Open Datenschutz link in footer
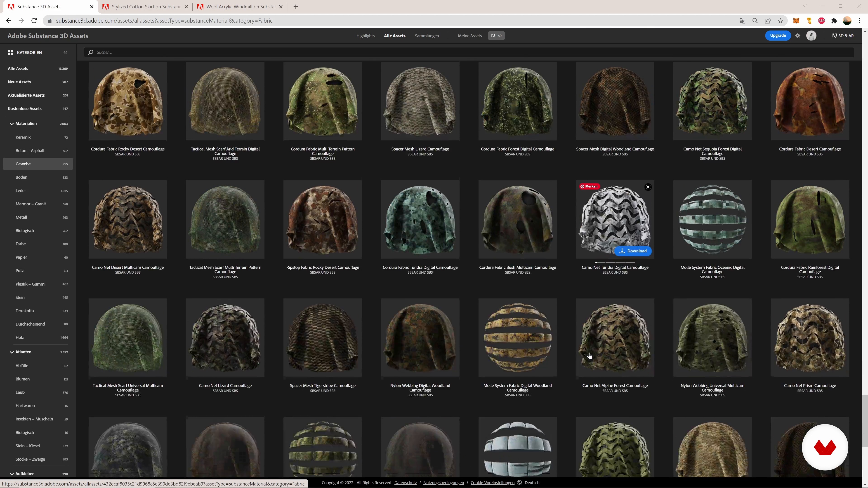Screen dimensions: 868x488 tap(405, 483)
